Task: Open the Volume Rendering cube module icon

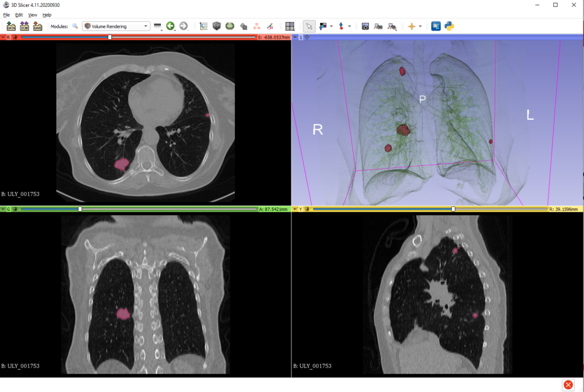Action: 217,26
